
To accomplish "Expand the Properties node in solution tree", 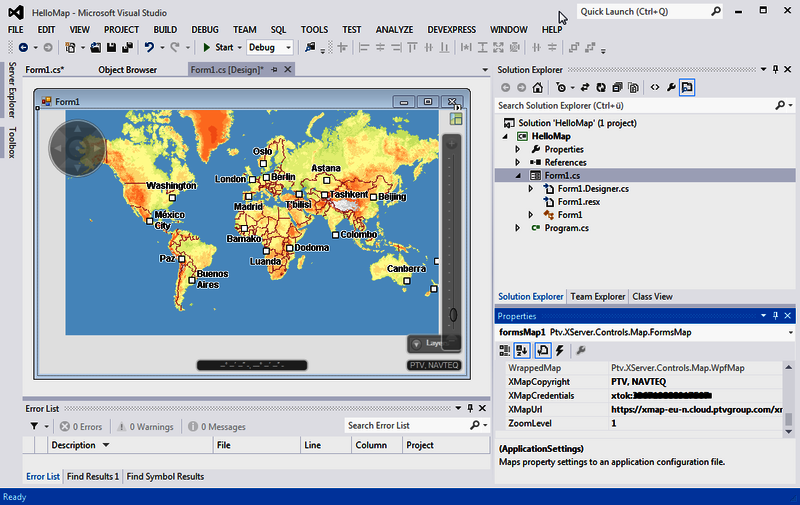I will [518, 149].
